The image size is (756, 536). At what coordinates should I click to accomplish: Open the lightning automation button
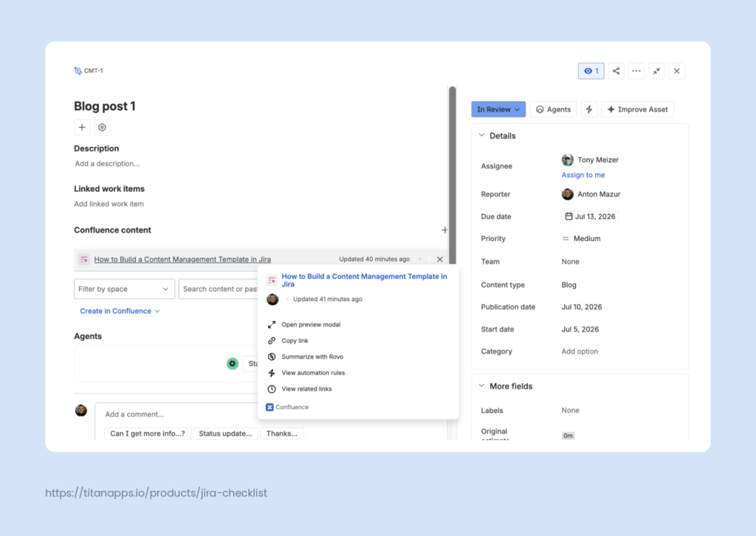pos(588,109)
